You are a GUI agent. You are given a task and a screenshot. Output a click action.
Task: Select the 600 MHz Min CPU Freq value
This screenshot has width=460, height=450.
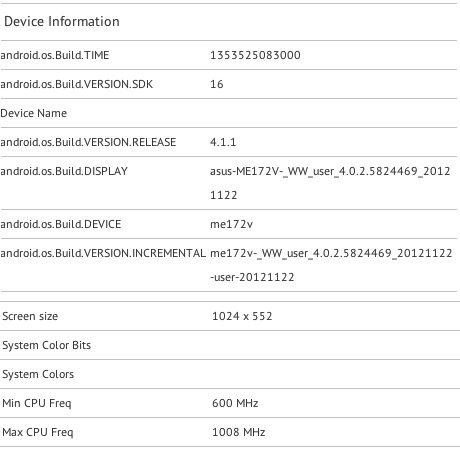(235, 403)
